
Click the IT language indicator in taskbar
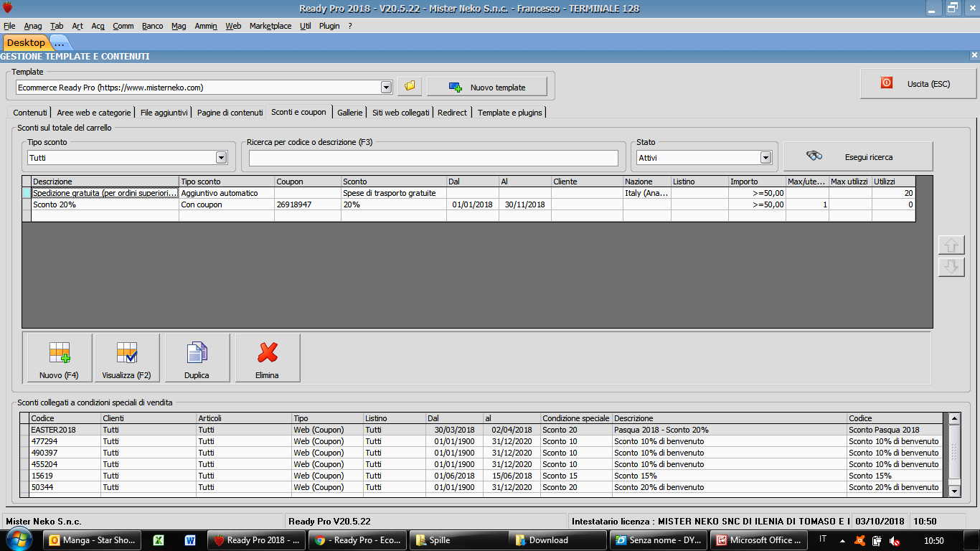(823, 540)
